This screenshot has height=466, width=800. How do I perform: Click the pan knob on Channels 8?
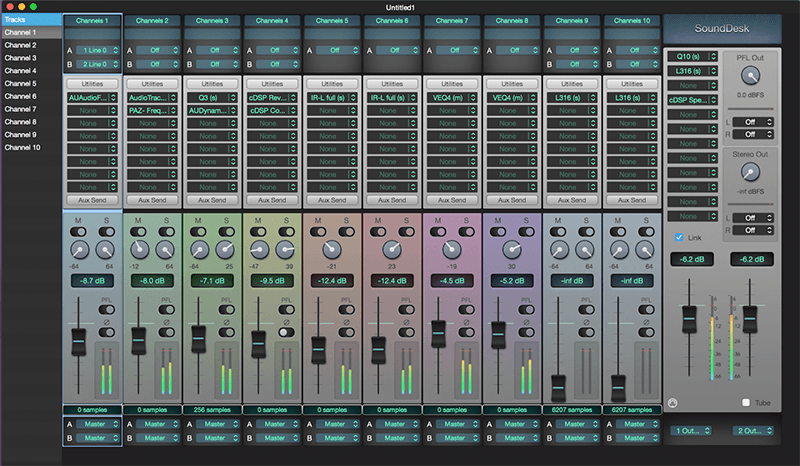coord(514,250)
